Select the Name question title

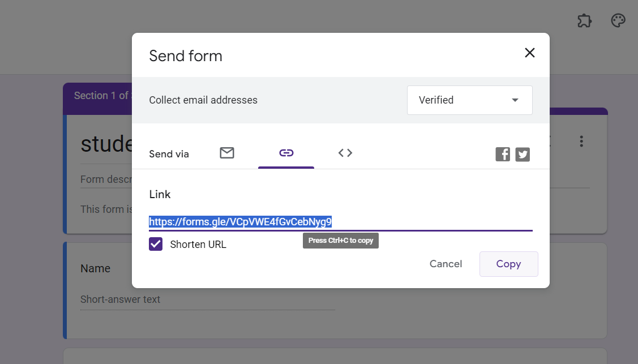click(x=95, y=268)
